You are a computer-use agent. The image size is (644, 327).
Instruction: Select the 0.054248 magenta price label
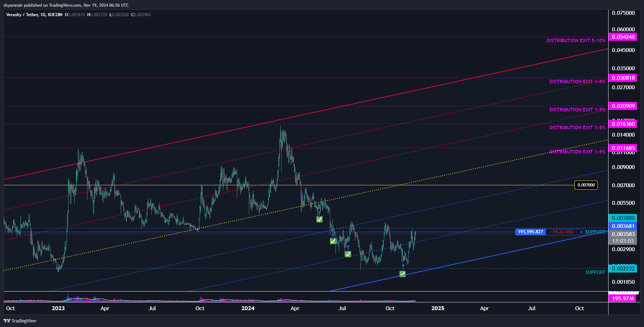tap(623, 37)
